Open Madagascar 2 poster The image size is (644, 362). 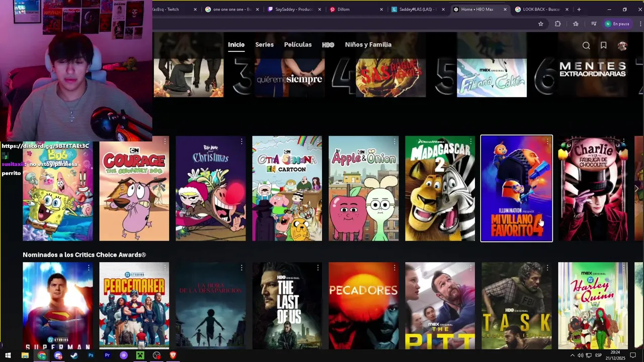coord(440,189)
